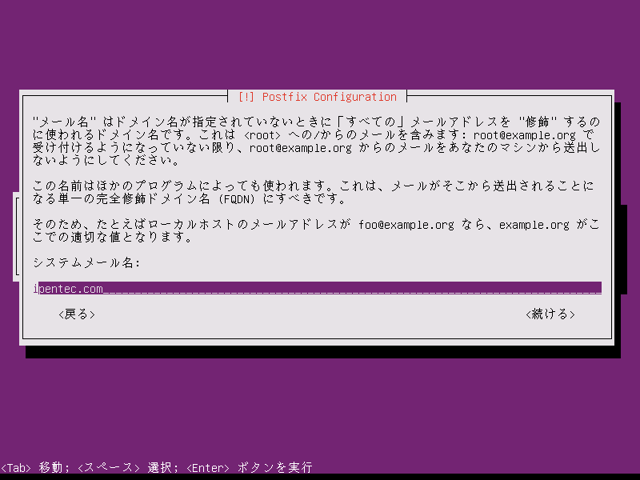Click the Postfix Configuration dialog title

pyautogui.click(x=317, y=97)
